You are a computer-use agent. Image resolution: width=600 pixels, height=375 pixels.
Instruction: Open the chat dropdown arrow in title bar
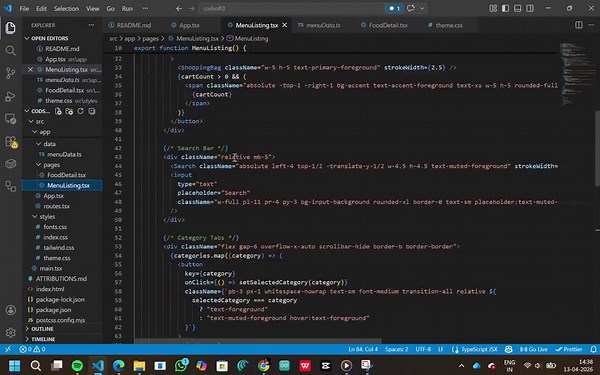(422, 8)
